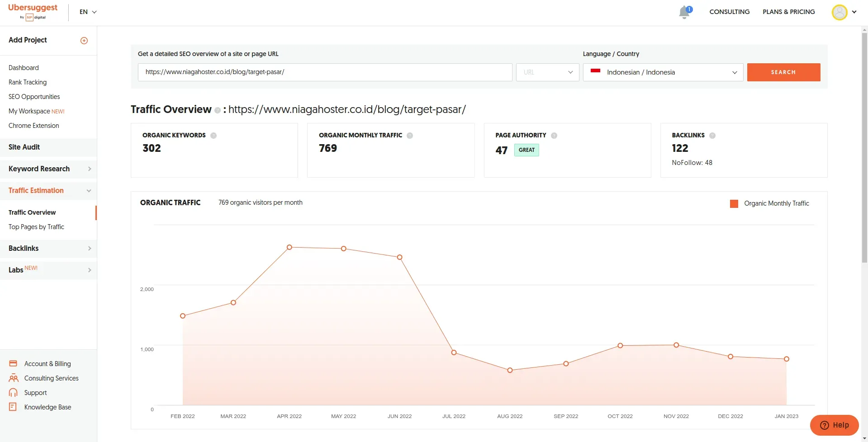Click info icon beside Page Authority
The height and width of the screenshot is (442, 868).
pyautogui.click(x=554, y=136)
